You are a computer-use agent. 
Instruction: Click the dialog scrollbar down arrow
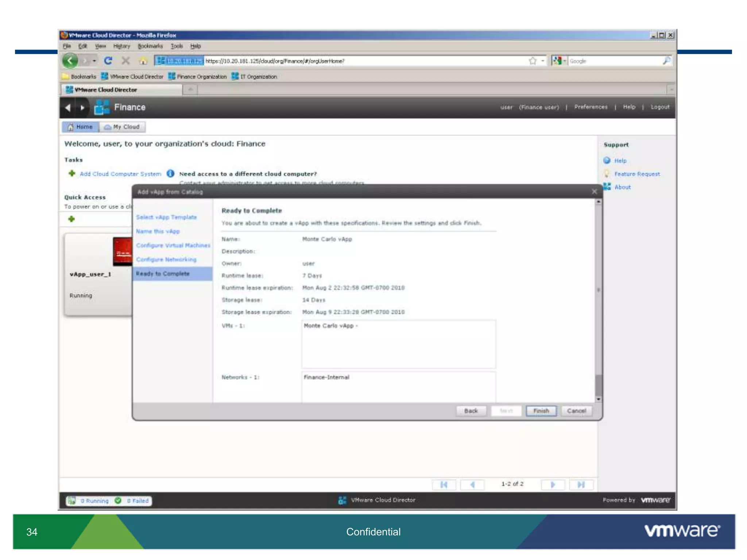click(x=598, y=399)
